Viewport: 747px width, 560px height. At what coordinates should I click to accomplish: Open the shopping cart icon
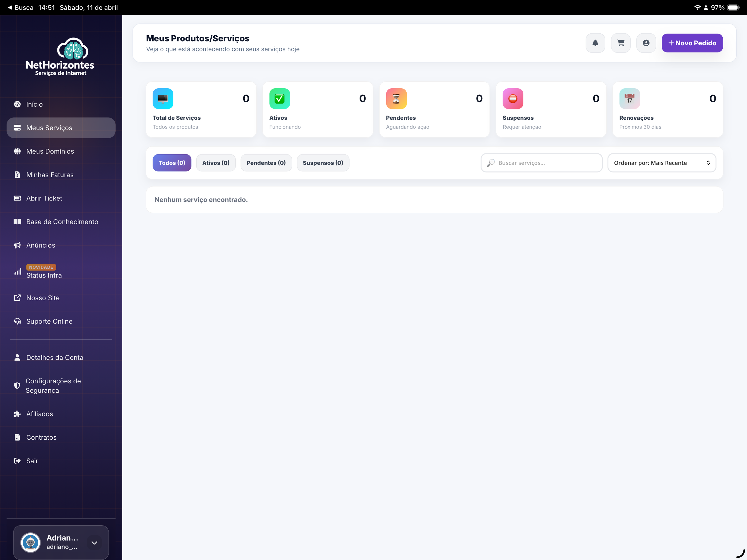pyautogui.click(x=620, y=43)
